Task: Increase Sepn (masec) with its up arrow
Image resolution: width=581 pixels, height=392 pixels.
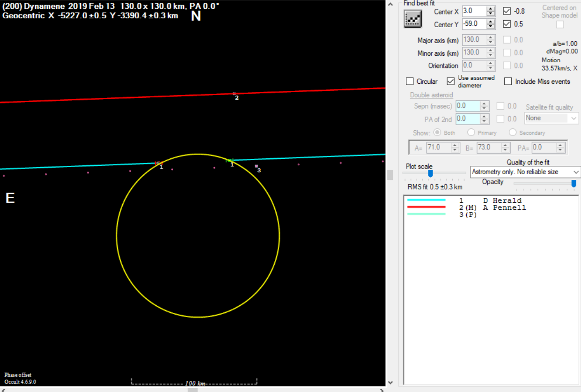Action: [x=485, y=104]
